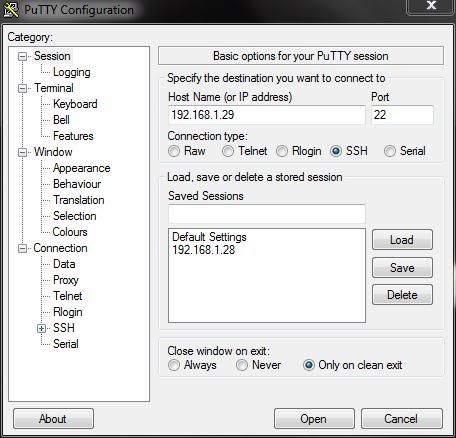
Task: Open the Logging category
Action: tap(72, 72)
